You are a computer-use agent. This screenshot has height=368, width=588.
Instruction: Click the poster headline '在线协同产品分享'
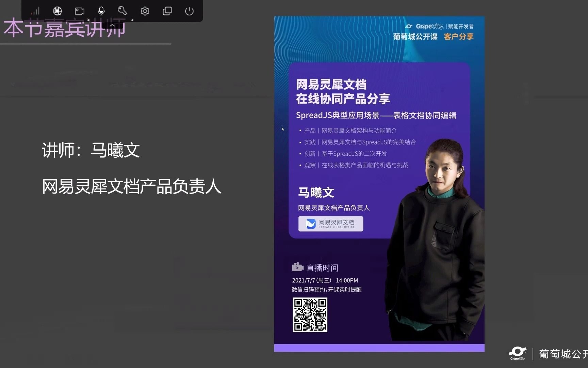pyautogui.click(x=343, y=99)
